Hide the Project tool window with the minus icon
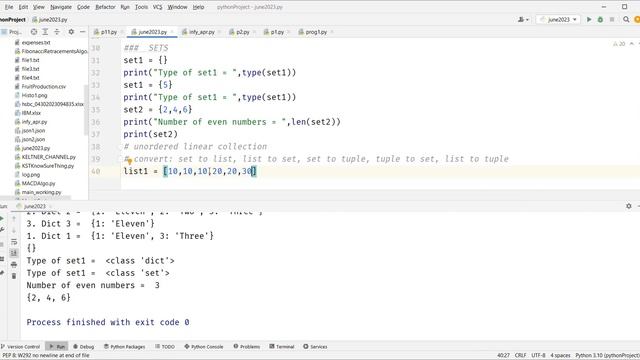640x360 pixels. tap(82, 32)
